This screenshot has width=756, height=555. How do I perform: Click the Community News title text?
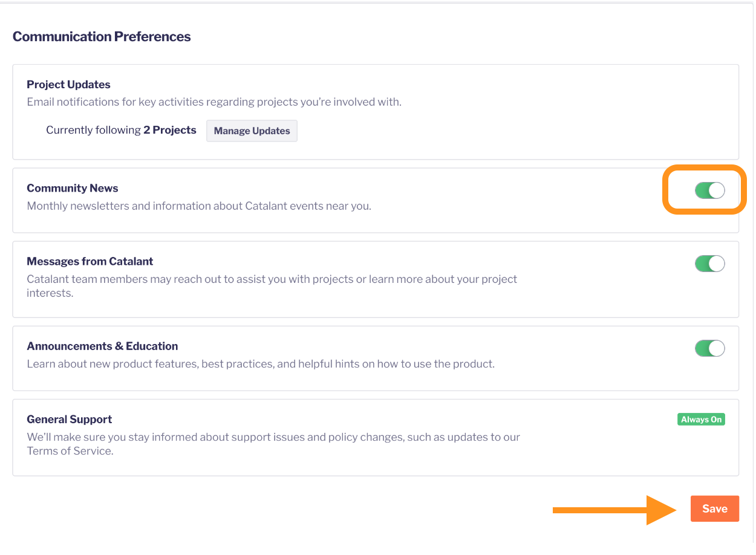pyautogui.click(x=73, y=189)
